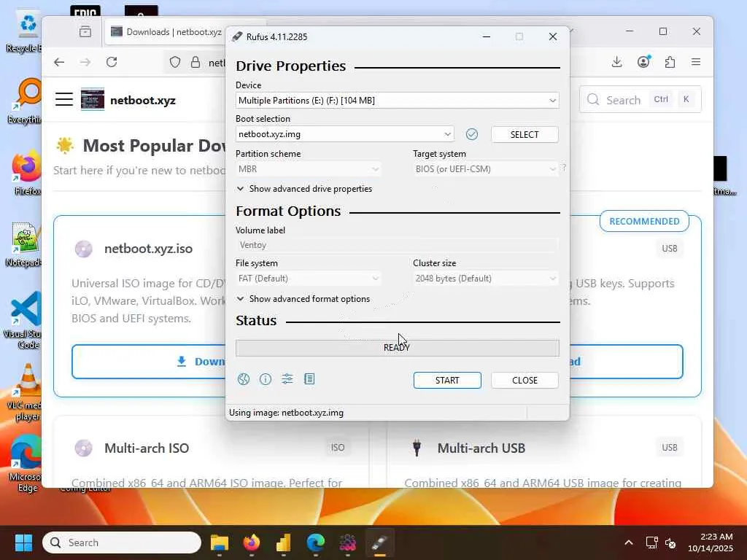This screenshot has width=747, height=560.
Task: Show hidden system tray icons
Action: (x=629, y=542)
